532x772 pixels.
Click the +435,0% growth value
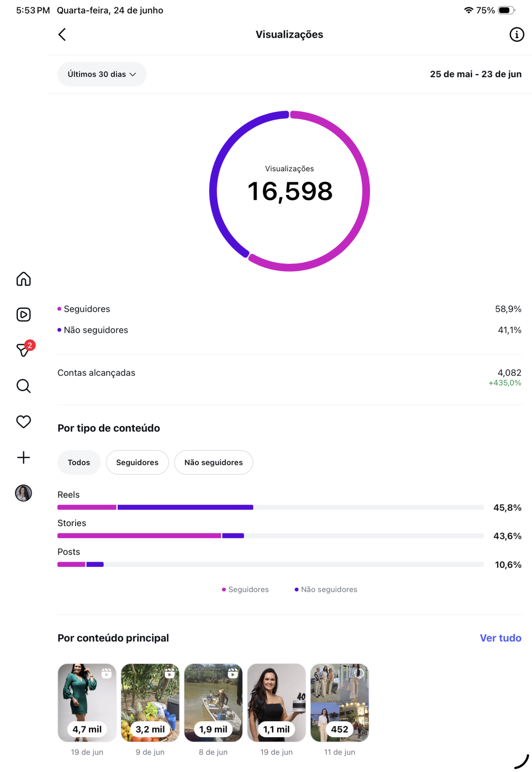tap(505, 383)
